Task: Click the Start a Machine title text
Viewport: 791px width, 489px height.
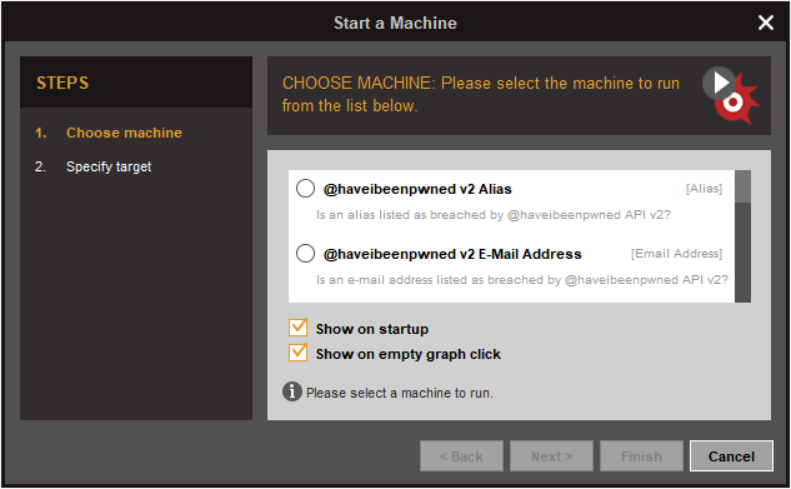Action: [x=396, y=23]
